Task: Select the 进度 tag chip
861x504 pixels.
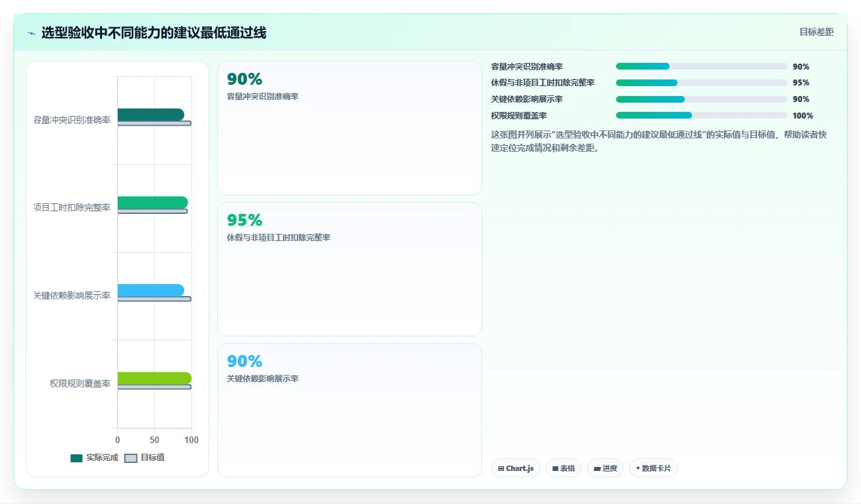Action: (605, 468)
